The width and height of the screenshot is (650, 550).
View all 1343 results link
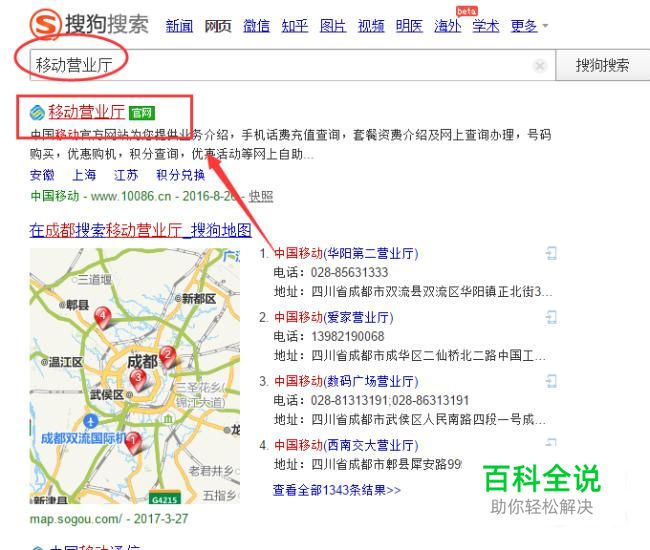click(x=337, y=490)
